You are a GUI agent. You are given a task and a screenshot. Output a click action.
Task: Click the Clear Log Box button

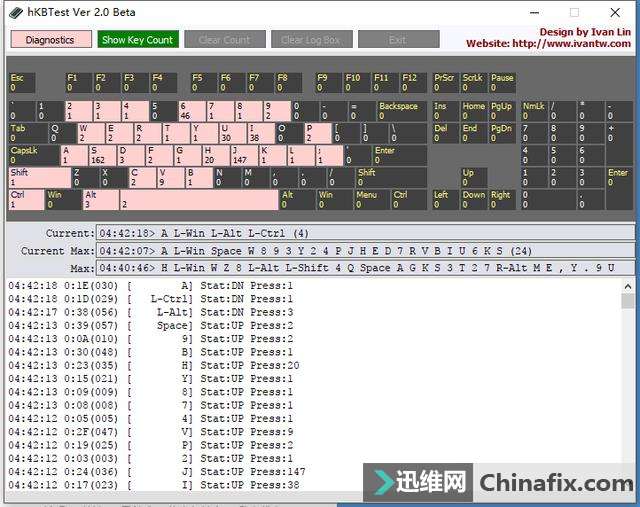coord(310,40)
